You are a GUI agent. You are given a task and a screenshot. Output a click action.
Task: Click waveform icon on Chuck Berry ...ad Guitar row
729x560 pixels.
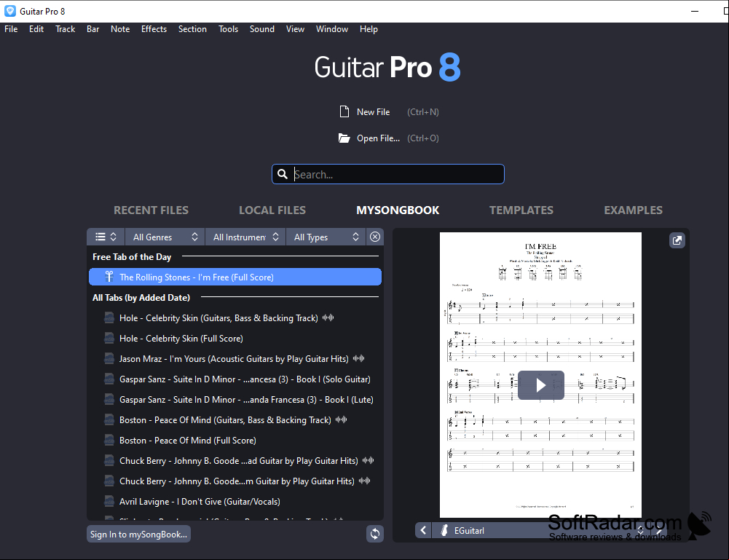(369, 460)
